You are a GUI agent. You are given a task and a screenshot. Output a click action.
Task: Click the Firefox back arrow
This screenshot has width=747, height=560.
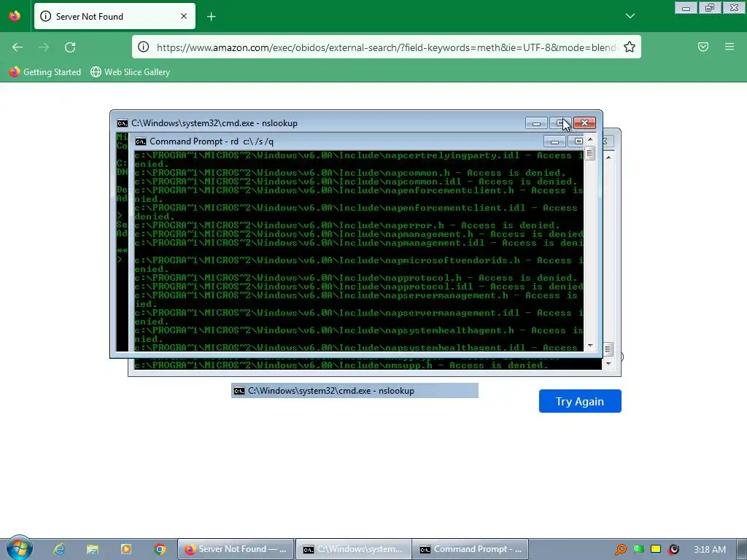point(18,47)
